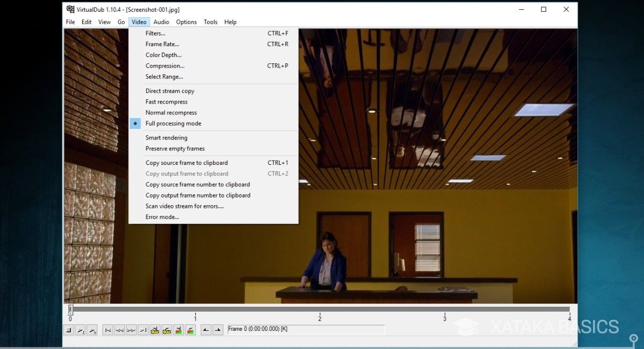
Task: Open the Help menu
Action: 230,22
